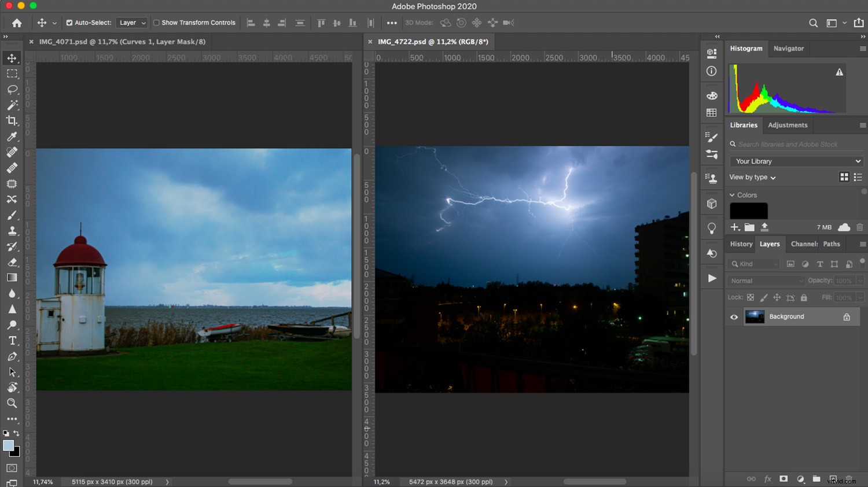Viewport: 868px width, 487px height.
Task: Collapse the Colors section in Libraries
Action: [733, 195]
